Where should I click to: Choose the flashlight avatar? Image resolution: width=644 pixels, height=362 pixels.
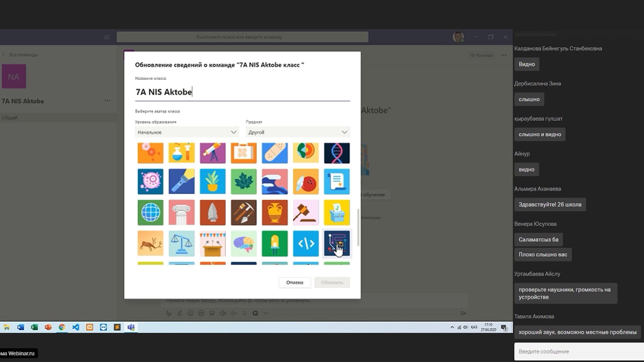182,182
